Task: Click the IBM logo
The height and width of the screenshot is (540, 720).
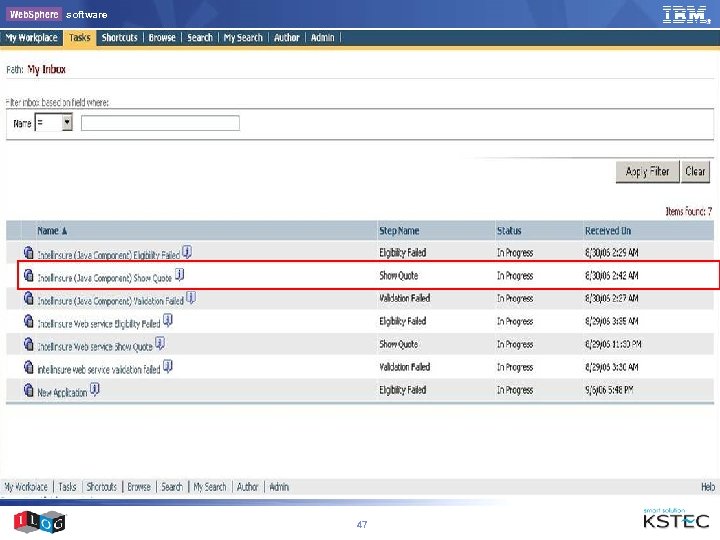Action: pos(686,14)
